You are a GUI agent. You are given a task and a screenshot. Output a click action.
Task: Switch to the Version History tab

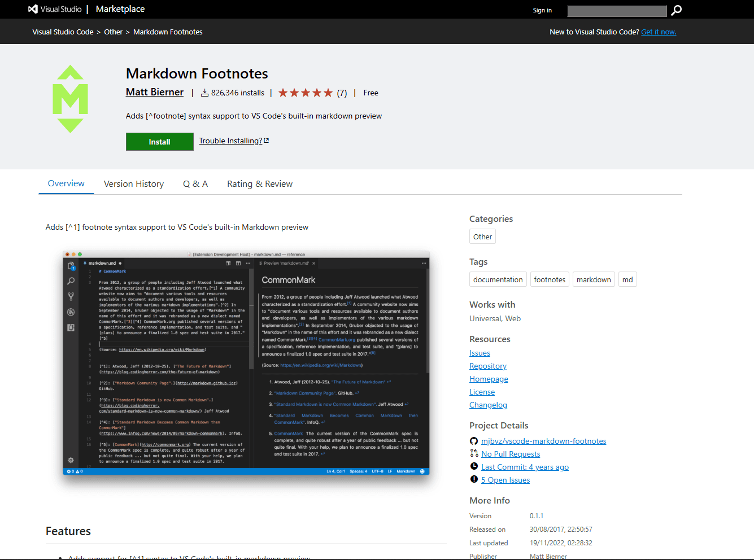point(134,184)
